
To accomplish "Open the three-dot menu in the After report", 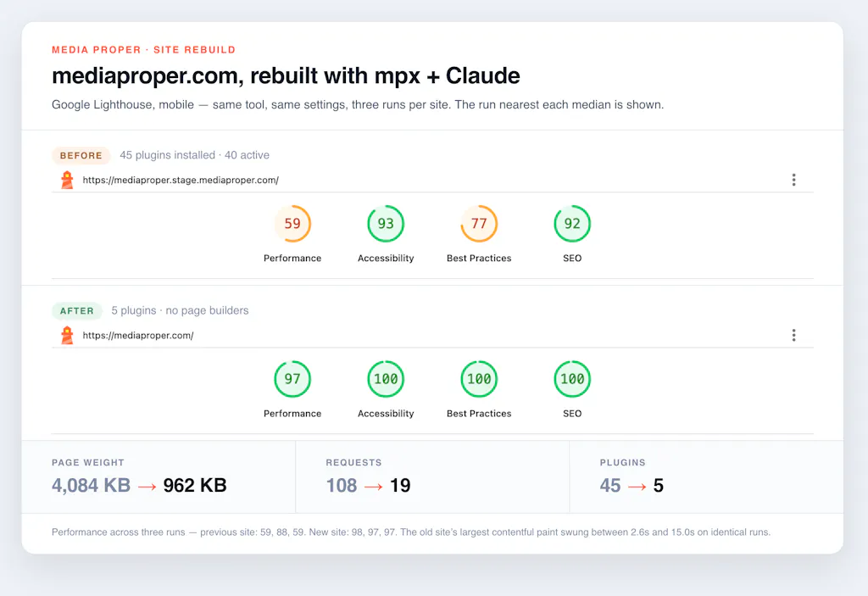I will (x=793, y=335).
